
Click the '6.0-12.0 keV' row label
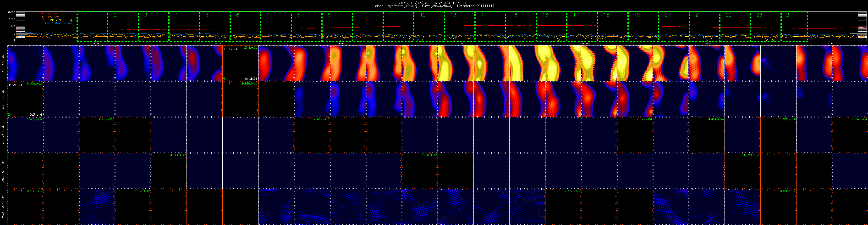pos(3,99)
